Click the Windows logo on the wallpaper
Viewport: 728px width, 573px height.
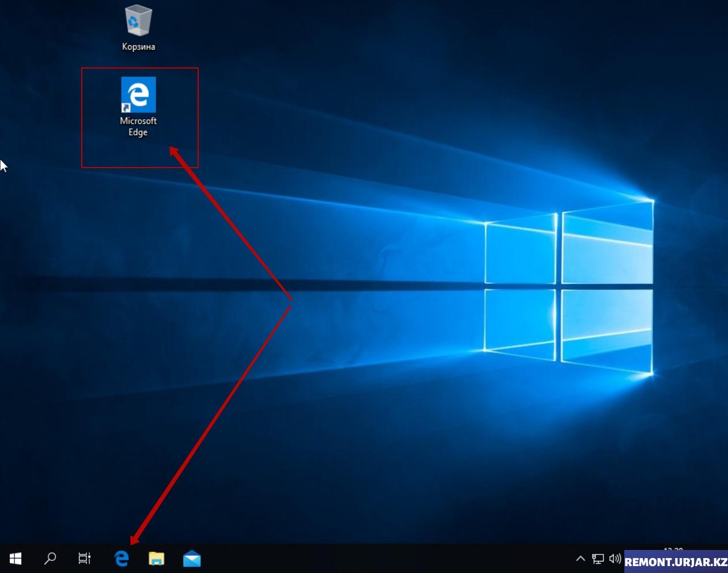point(568,287)
